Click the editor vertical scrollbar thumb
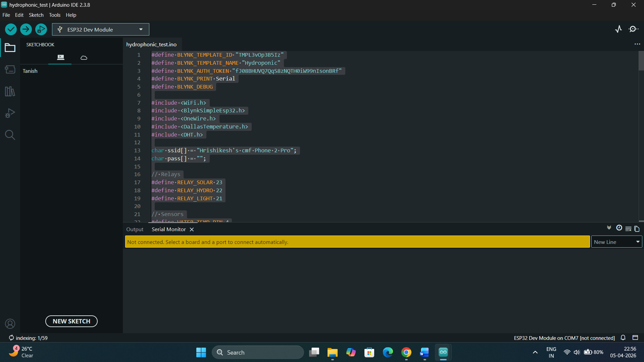This screenshot has height=362, width=644. pos(641,61)
